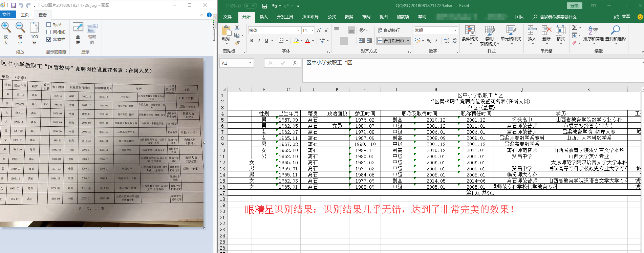Toggle the AutoSave switch in Excel

point(251,6)
